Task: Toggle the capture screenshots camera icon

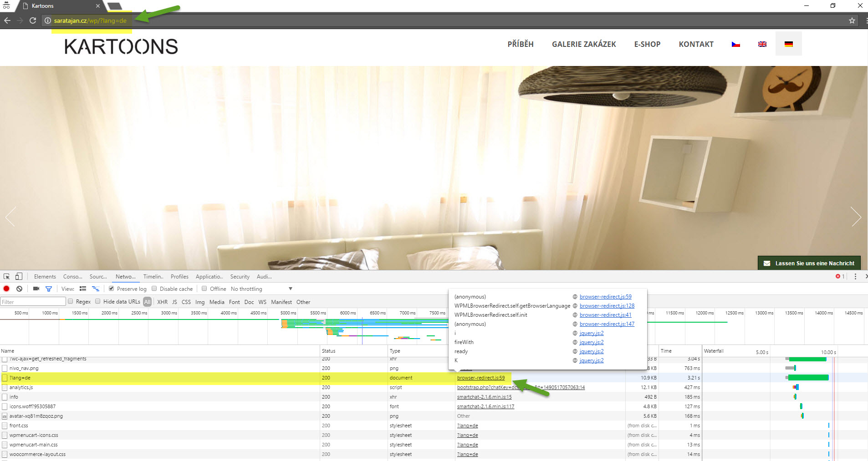Action: tap(36, 289)
